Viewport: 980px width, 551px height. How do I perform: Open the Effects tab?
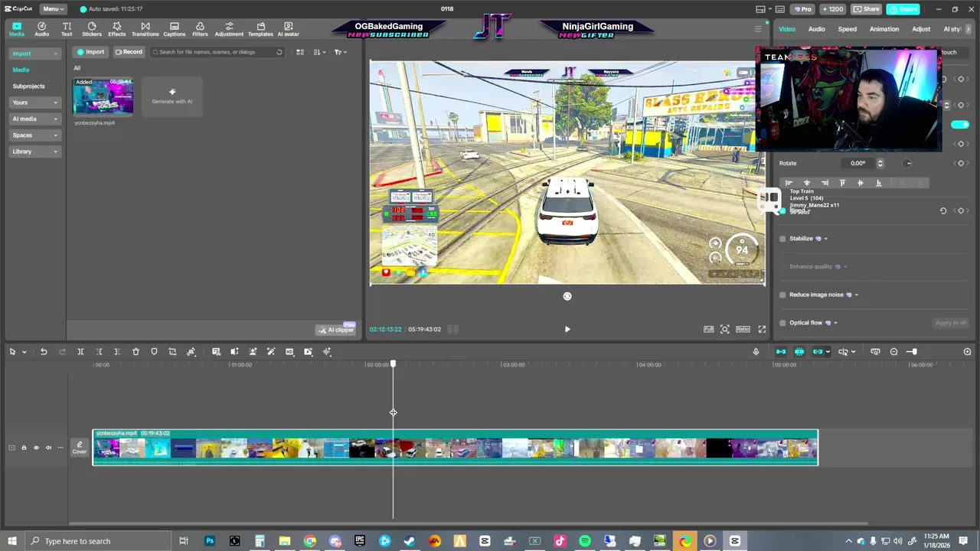(116, 29)
